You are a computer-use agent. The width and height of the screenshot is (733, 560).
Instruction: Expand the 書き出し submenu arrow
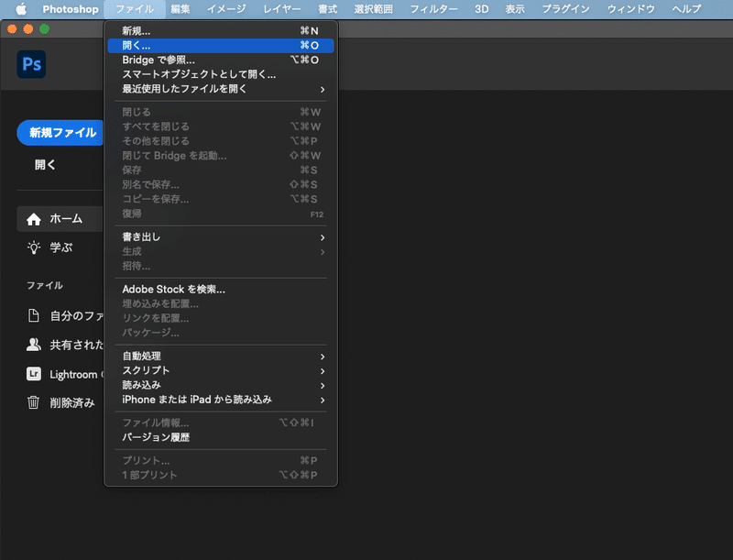[x=323, y=237]
